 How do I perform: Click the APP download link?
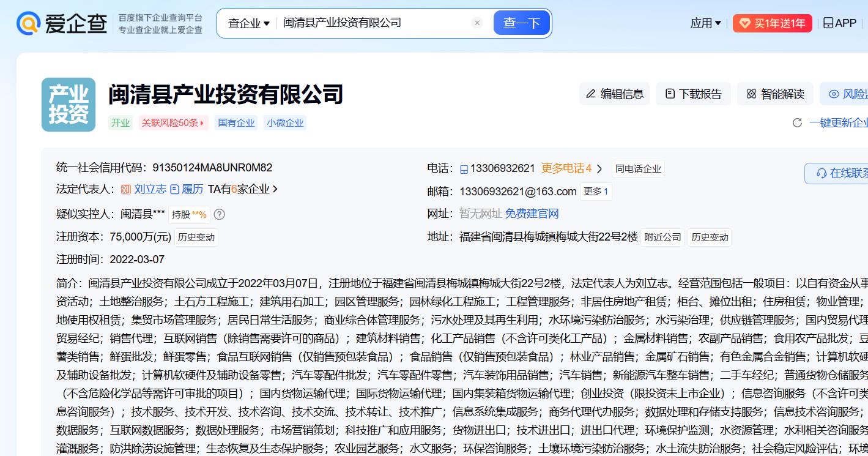(x=840, y=23)
